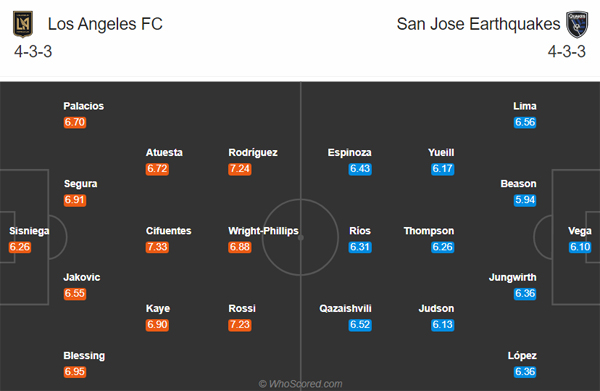Select defender Palacios
The height and width of the screenshot is (391, 600).
pyautogui.click(x=83, y=106)
